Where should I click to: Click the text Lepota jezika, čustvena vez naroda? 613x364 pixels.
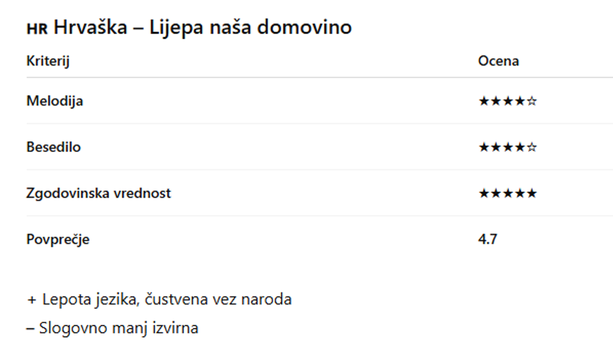coord(167,299)
